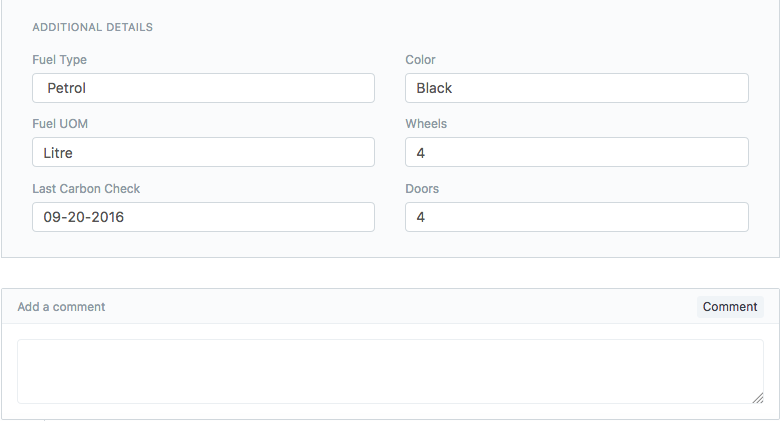
Task: Grab the comment box resize handle
Action: [758, 397]
